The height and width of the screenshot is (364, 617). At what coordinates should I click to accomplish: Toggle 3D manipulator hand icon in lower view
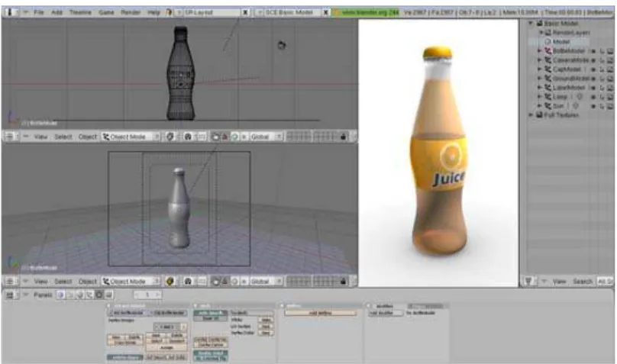(x=215, y=282)
